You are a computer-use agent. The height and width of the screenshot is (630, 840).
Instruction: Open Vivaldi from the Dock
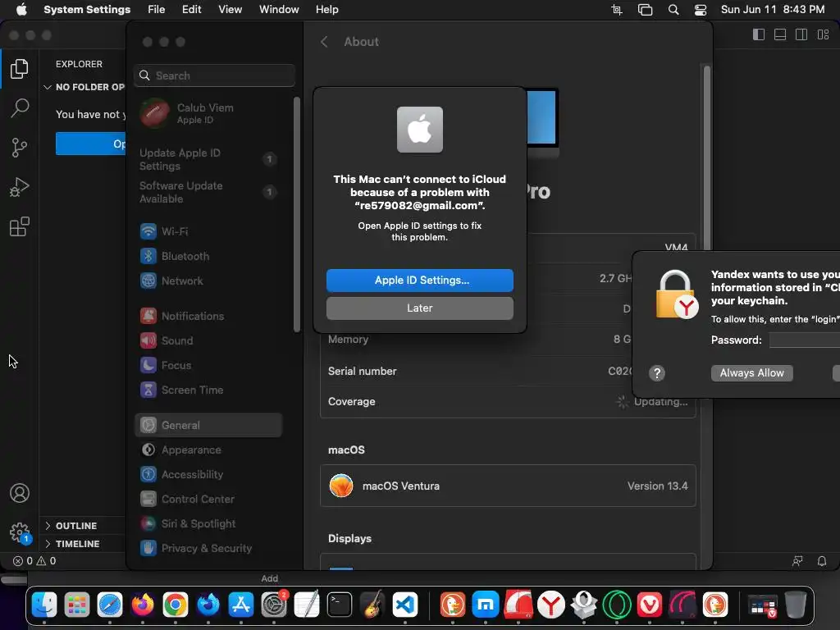click(x=650, y=605)
